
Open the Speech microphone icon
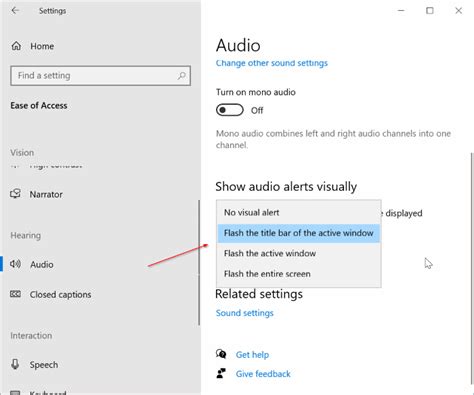click(x=15, y=364)
